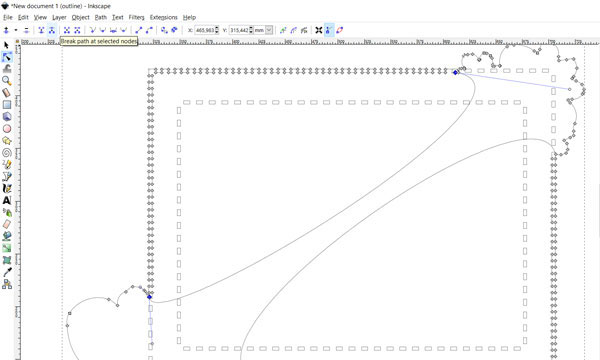Select the Spiral tool
This screenshot has height=360, width=600.
click(7, 153)
